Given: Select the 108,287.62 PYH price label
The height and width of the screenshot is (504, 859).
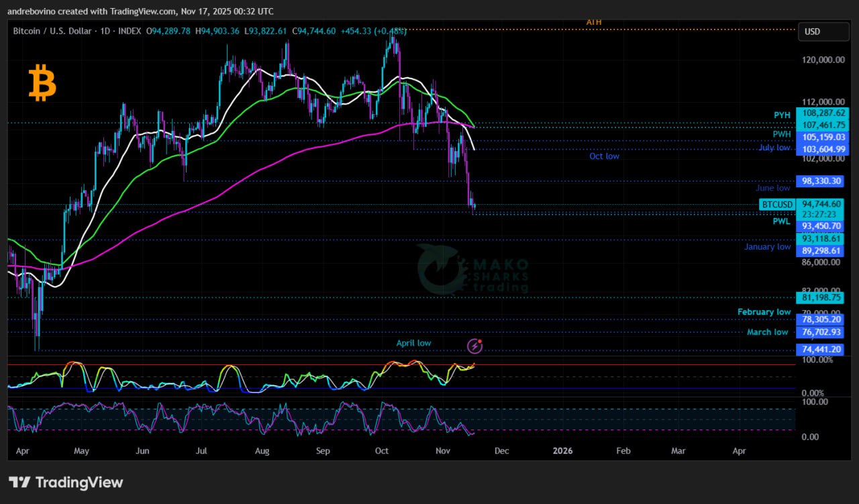Looking at the screenshot, I should coord(822,114).
